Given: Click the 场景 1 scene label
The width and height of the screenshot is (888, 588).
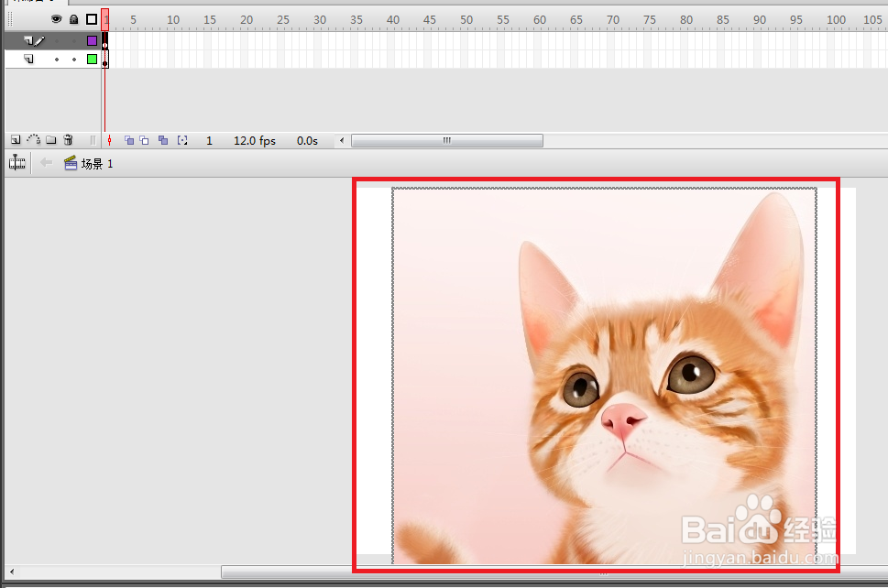Looking at the screenshot, I should point(97,164).
